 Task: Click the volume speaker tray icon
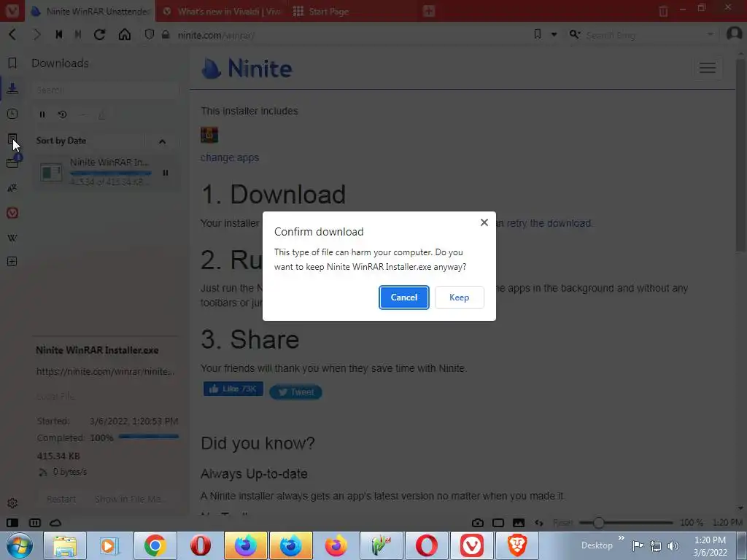click(x=673, y=545)
